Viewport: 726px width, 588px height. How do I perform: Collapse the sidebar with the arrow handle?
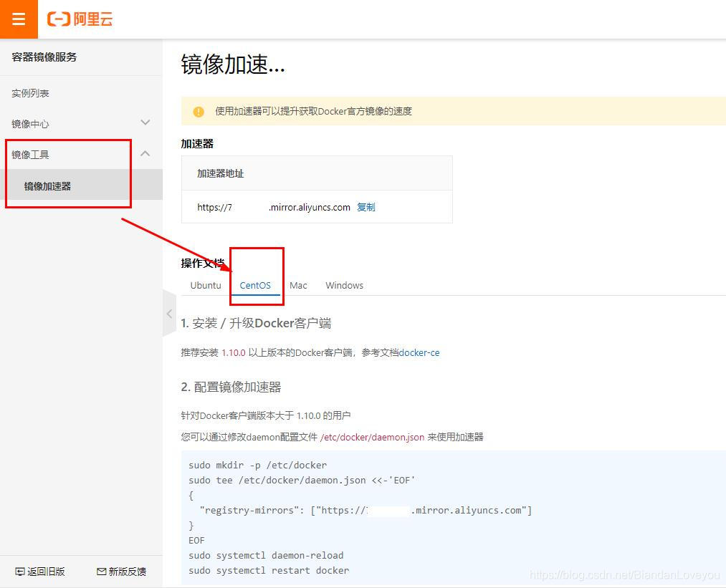169,314
